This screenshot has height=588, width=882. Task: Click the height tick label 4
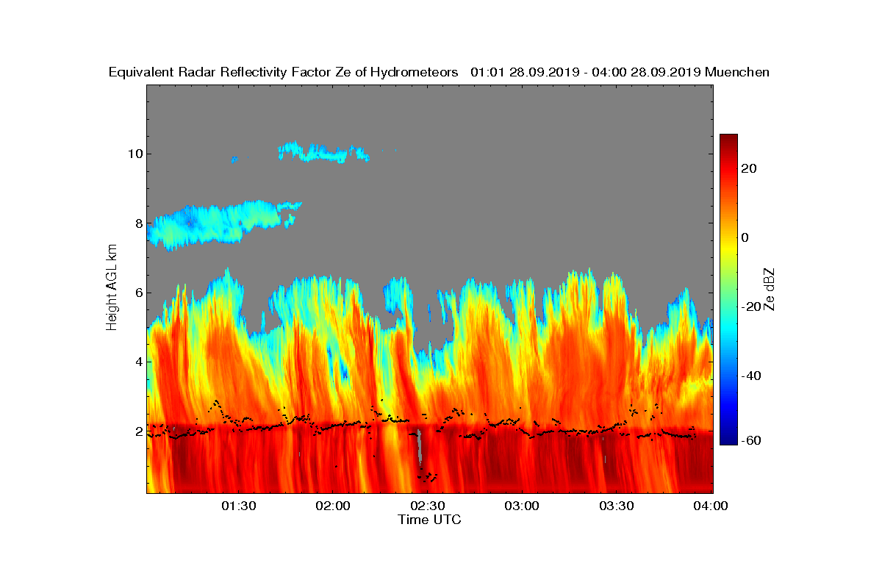tap(137, 362)
